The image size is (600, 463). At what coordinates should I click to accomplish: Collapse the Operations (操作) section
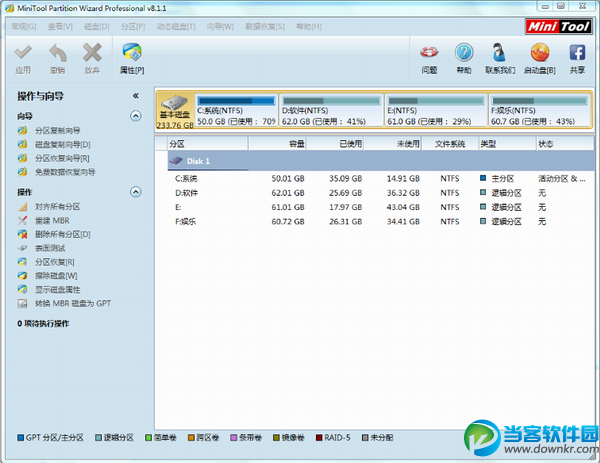coord(135,191)
